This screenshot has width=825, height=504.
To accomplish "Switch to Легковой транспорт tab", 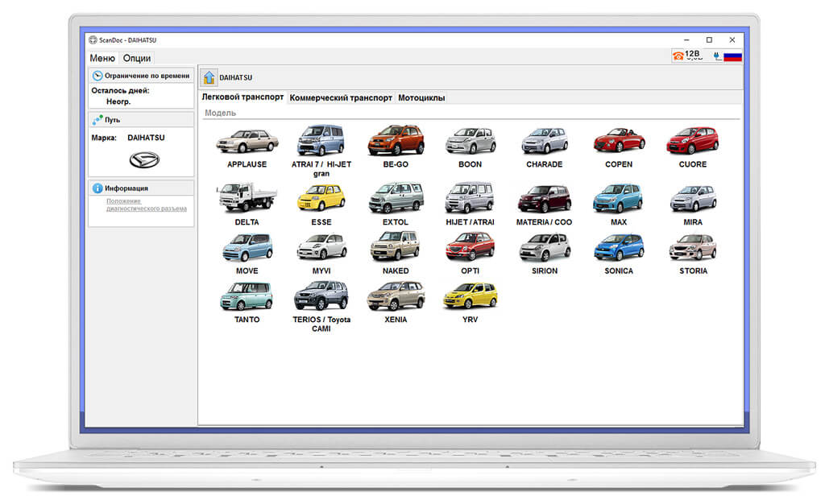I will (x=243, y=97).
